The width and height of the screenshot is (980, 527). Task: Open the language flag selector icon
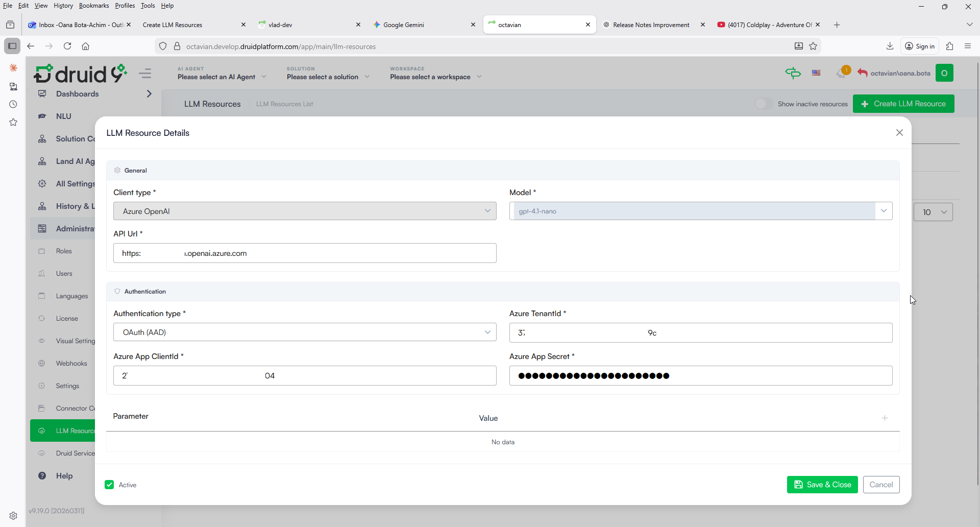(816, 73)
